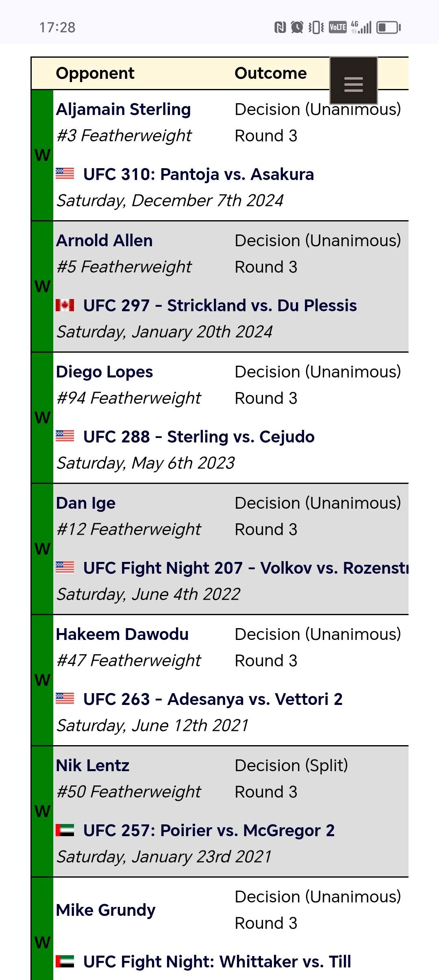Tap the US flag beside UFC 310
This screenshot has width=439, height=980.
(x=65, y=173)
